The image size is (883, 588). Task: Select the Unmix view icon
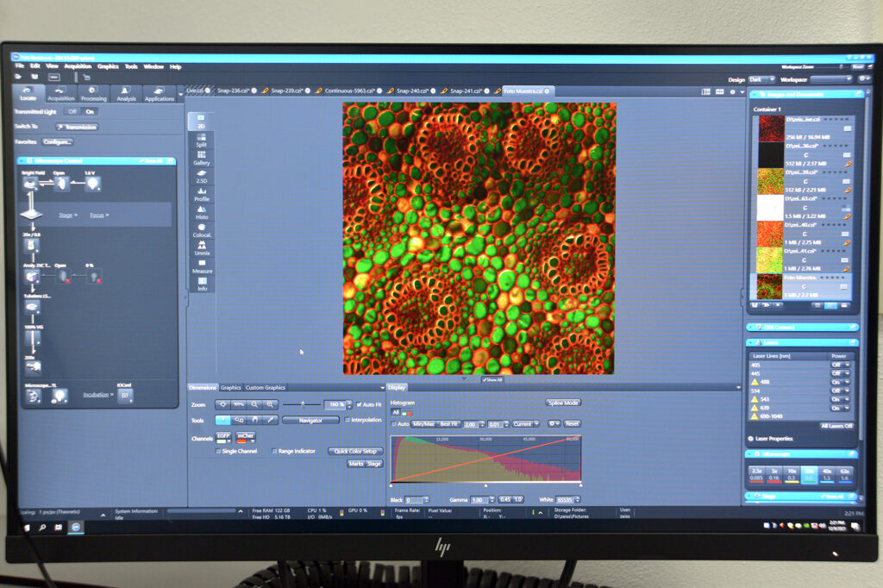(x=201, y=248)
